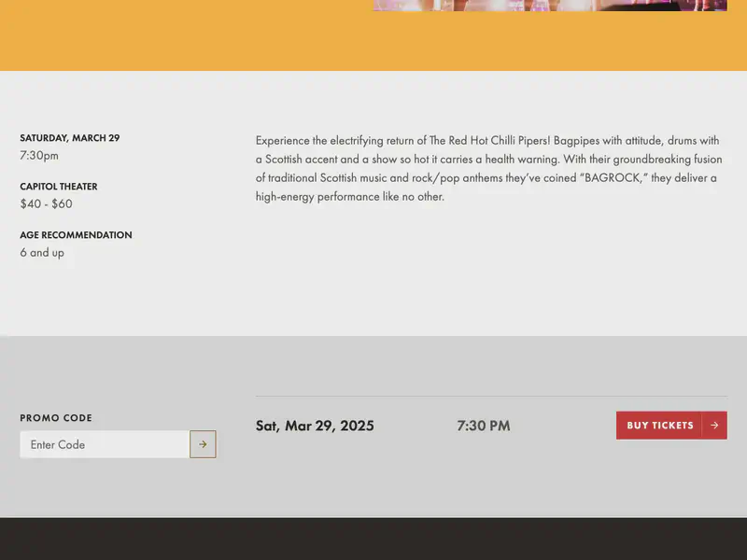Click the arrow icon on Buy Tickets
This screenshot has height=560, width=747.
coord(714,426)
